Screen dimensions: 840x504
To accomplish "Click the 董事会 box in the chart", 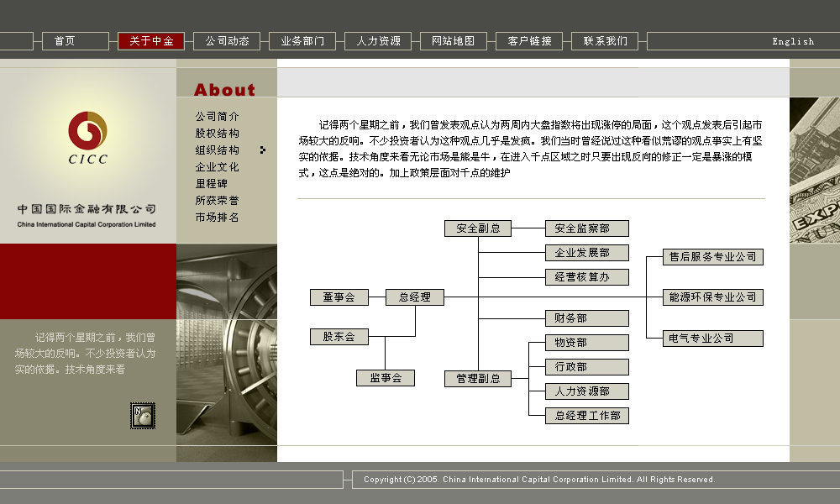I will [x=339, y=297].
